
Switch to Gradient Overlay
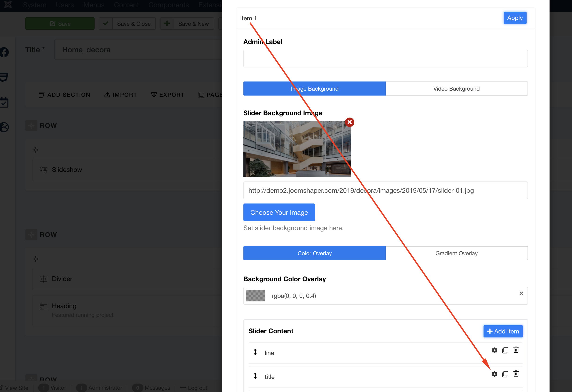tap(456, 253)
